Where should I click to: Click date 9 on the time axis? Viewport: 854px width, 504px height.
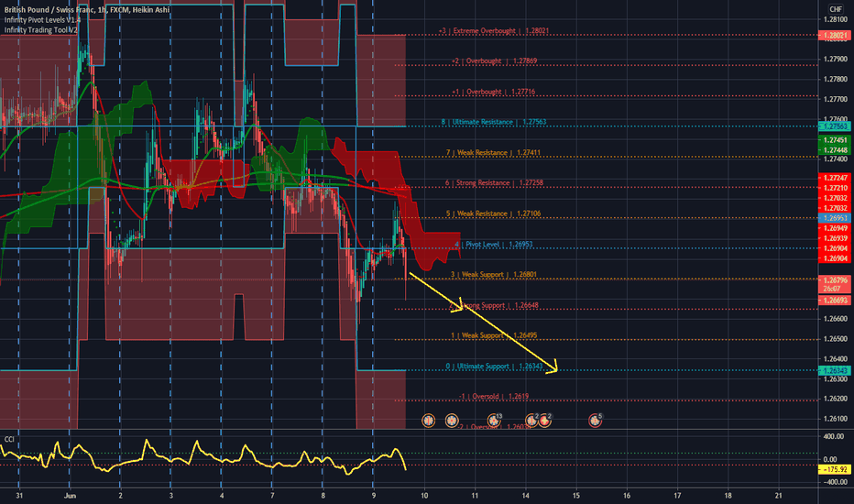373,496
